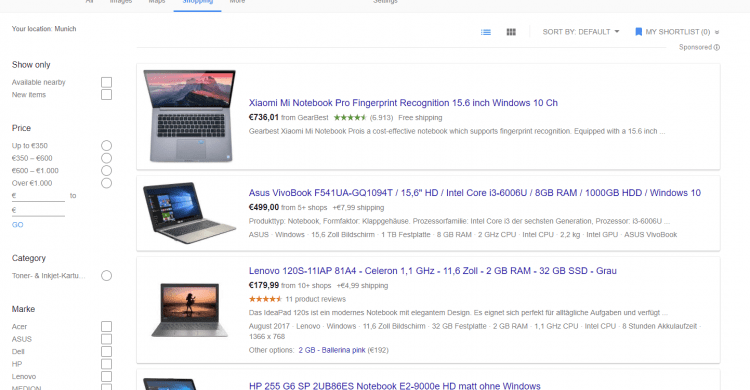Click 'from 5+ shops' on Asus
Screen dimensions: 750x390
tap(304, 208)
